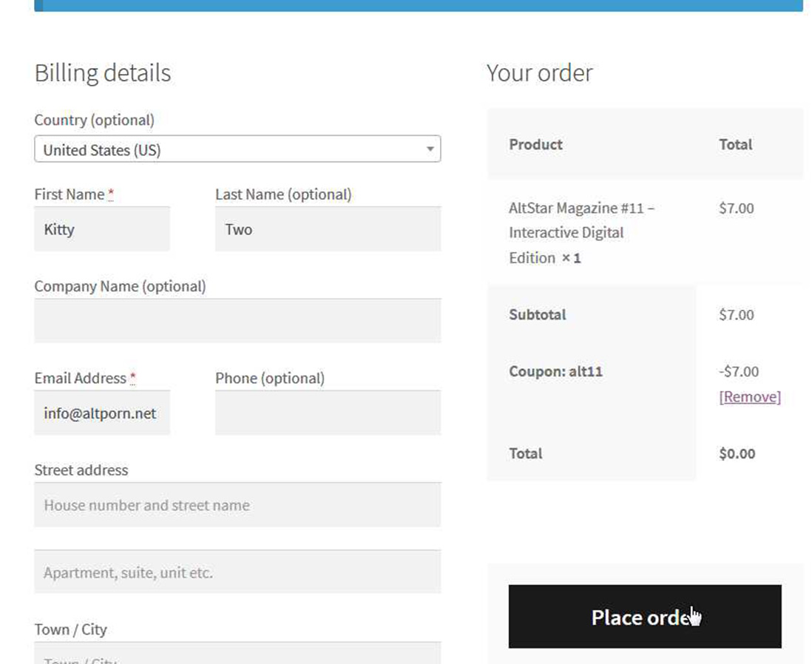
Task: Focus the Phone number field
Action: click(x=328, y=413)
